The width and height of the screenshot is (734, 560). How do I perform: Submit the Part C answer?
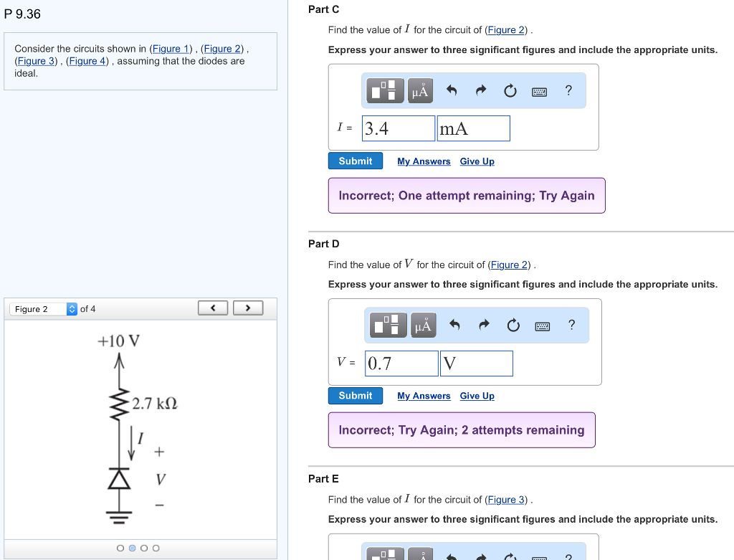356,161
